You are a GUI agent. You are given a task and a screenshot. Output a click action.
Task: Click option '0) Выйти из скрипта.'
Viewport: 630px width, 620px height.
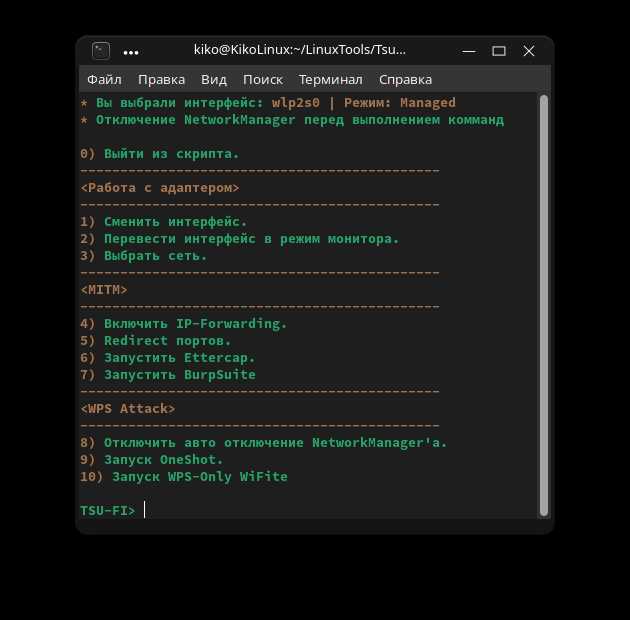[160, 154]
